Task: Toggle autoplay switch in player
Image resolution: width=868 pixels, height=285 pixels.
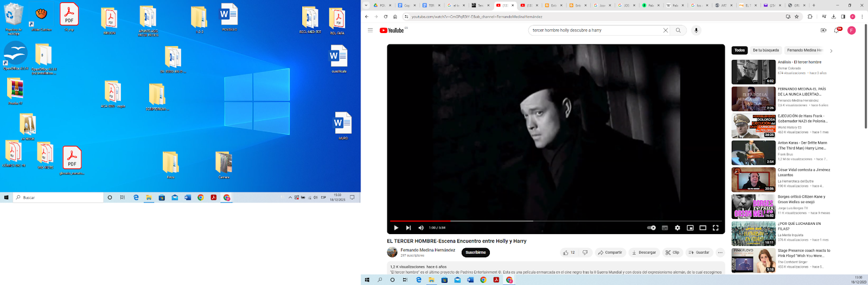Action: pyautogui.click(x=652, y=228)
